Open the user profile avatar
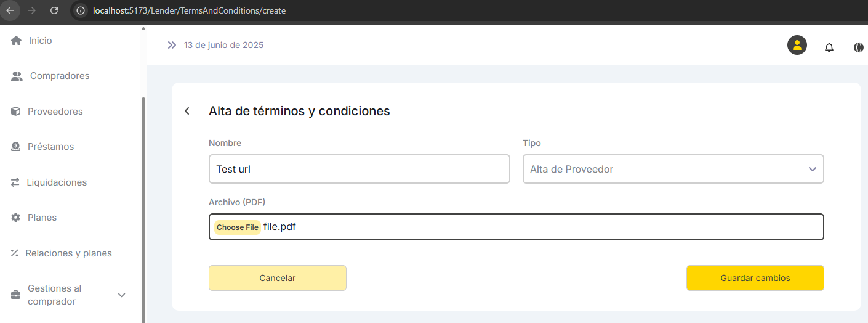This screenshot has width=868, height=323. [797, 45]
